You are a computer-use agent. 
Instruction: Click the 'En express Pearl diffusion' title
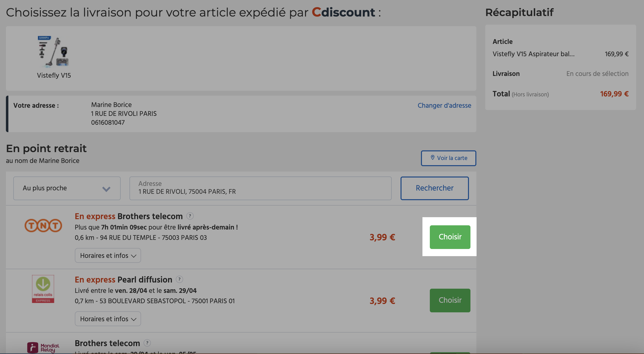click(123, 279)
